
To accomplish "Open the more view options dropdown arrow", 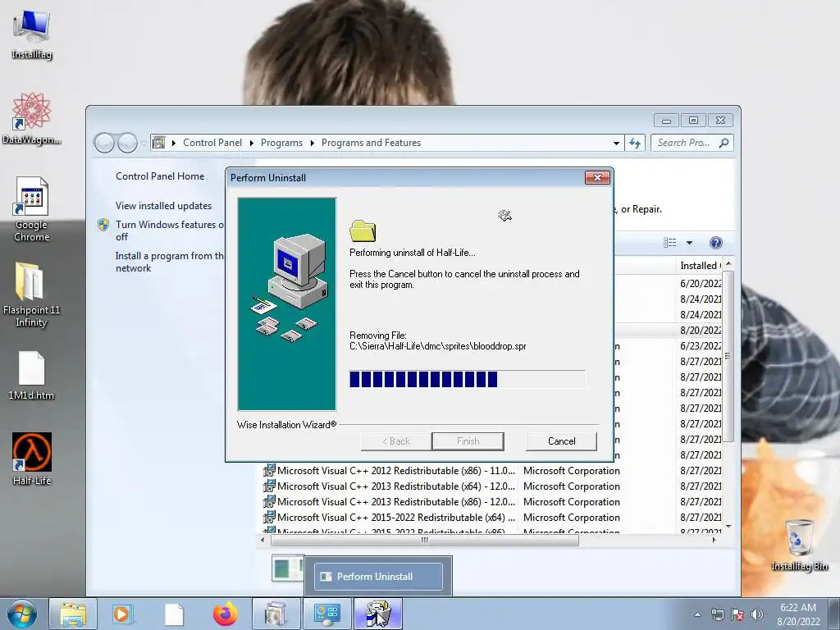I will (x=689, y=243).
